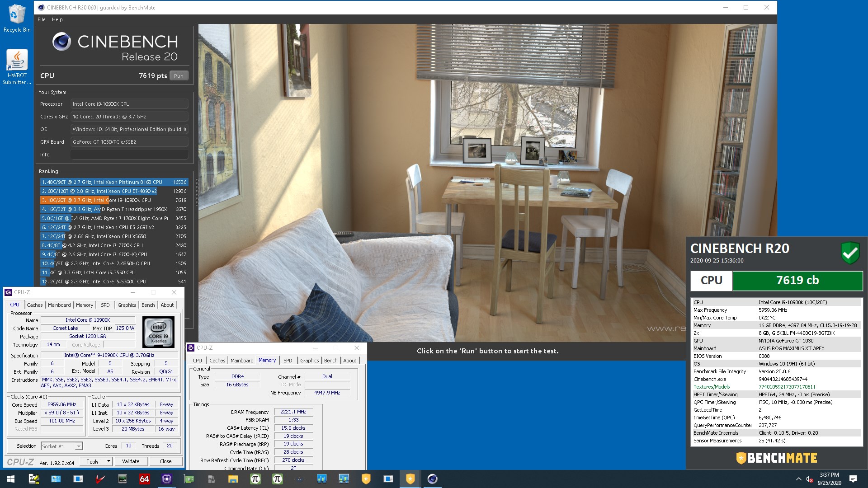Open AIDA64 from the taskbar

144,479
